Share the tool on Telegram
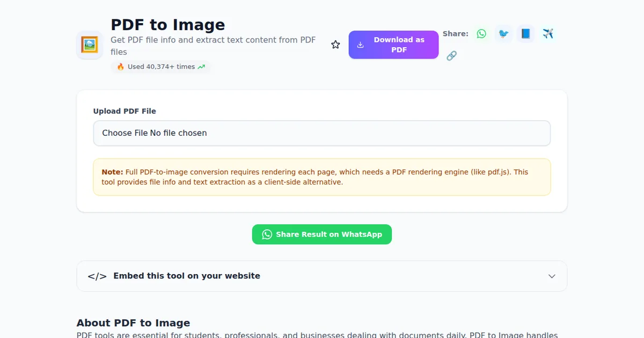The image size is (644, 338). click(x=548, y=33)
